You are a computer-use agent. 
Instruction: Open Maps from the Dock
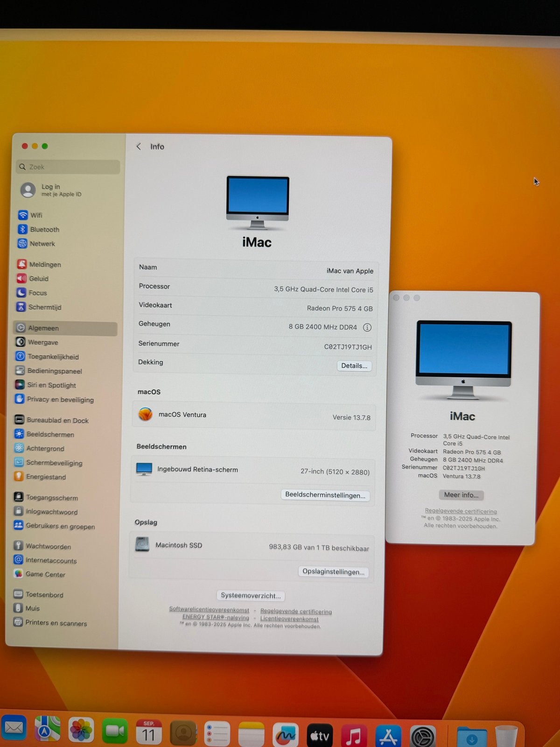coord(47,729)
